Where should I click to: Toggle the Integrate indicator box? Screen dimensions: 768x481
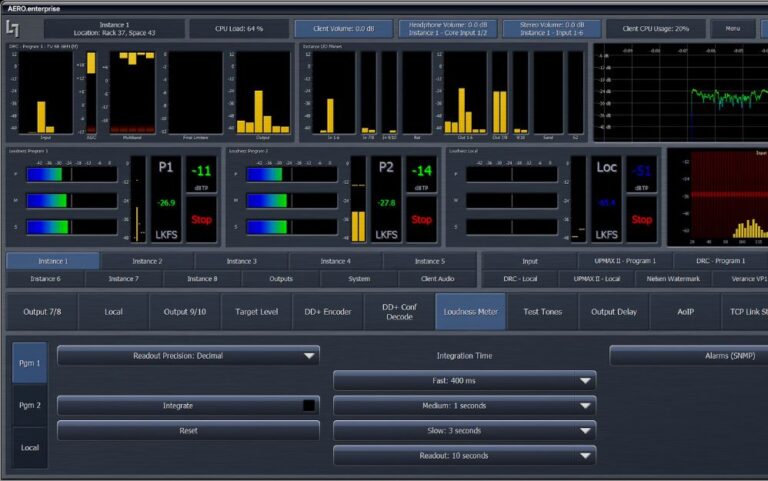(309, 406)
